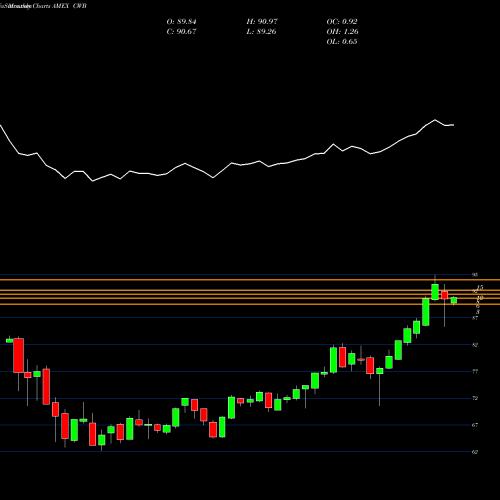
Task: Click the 67 price axis label
Action: (x=475, y=425)
